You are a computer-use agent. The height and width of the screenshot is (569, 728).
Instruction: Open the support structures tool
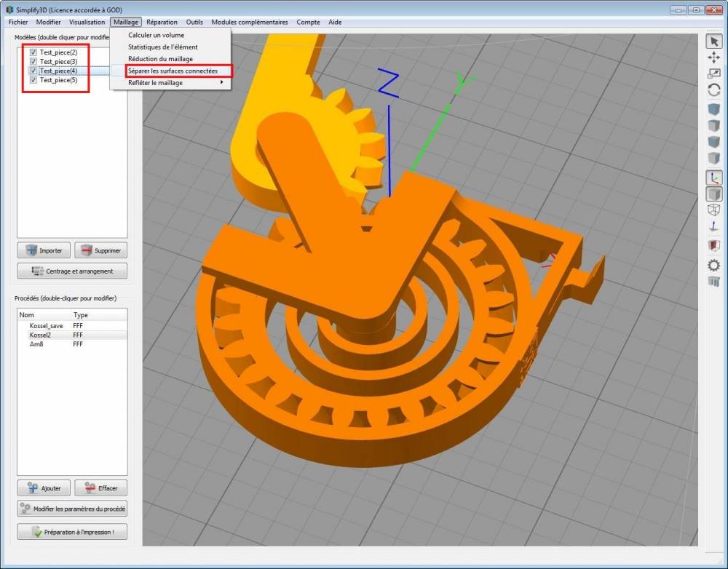pyautogui.click(x=713, y=282)
